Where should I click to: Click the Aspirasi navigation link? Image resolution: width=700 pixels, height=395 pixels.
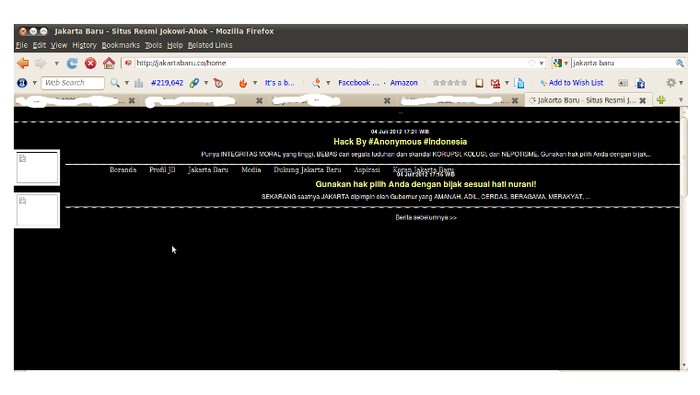(x=367, y=170)
